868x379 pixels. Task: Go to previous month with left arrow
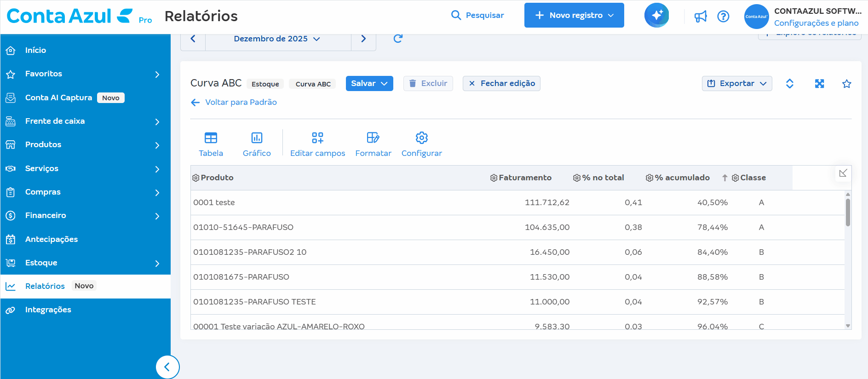(x=193, y=39)
